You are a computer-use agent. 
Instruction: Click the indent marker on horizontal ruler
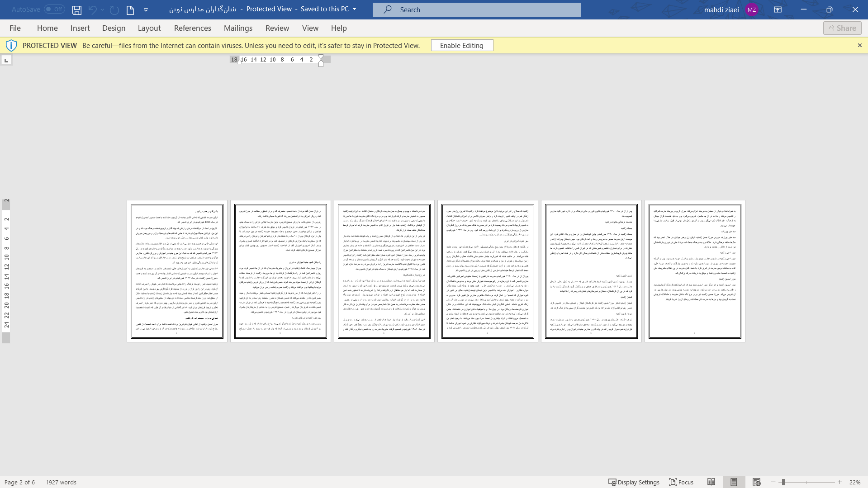pos(321,60)
